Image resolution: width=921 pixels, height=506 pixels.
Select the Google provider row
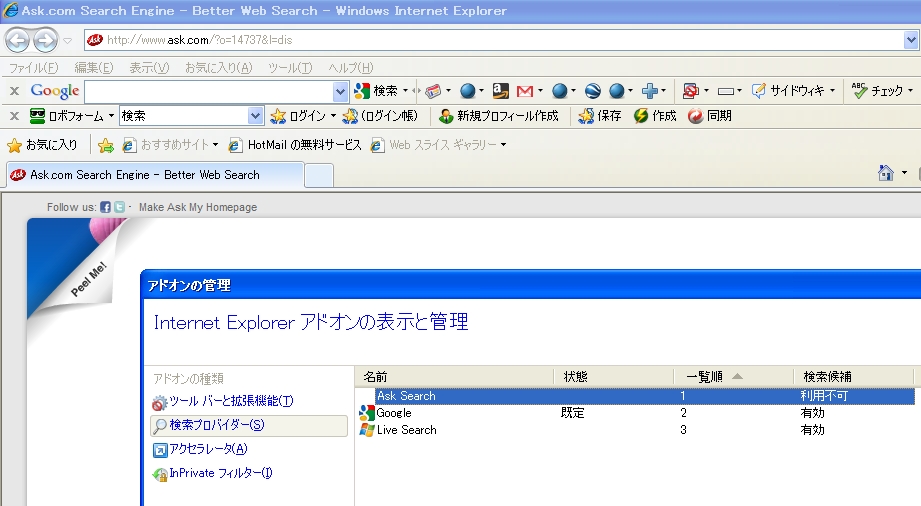point(636,413)
